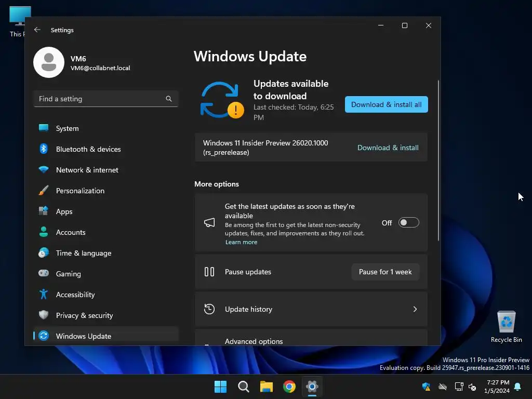Expand Update history chevron
Viewport: 532px width, 399px height.
click(415, 309)
